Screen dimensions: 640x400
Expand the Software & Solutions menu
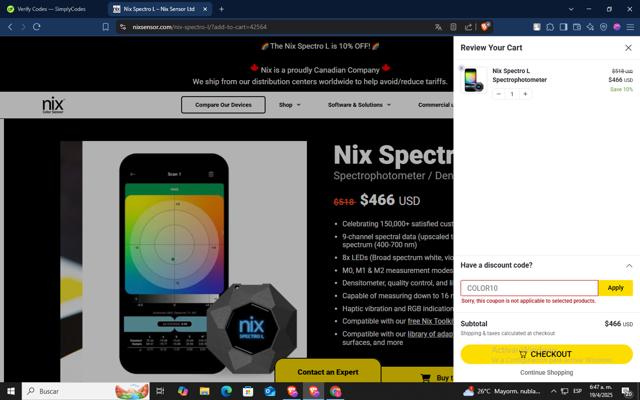coord(359,105)
